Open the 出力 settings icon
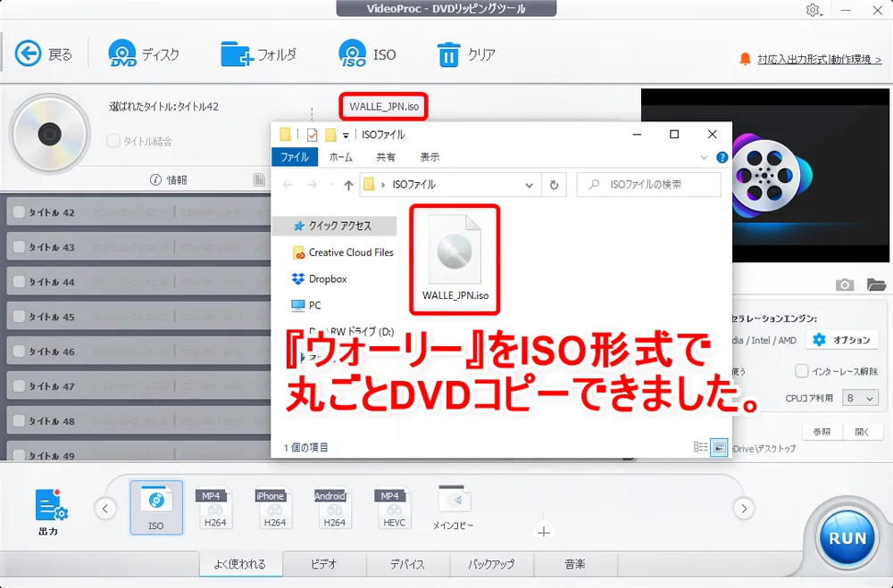The image size is (893, 588). coord(49,511)
